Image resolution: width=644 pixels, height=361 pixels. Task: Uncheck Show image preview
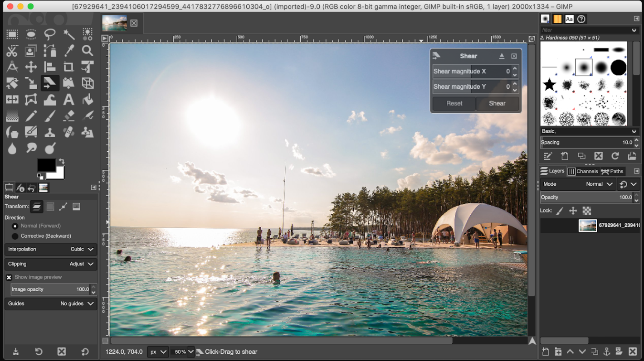[9, 277]
